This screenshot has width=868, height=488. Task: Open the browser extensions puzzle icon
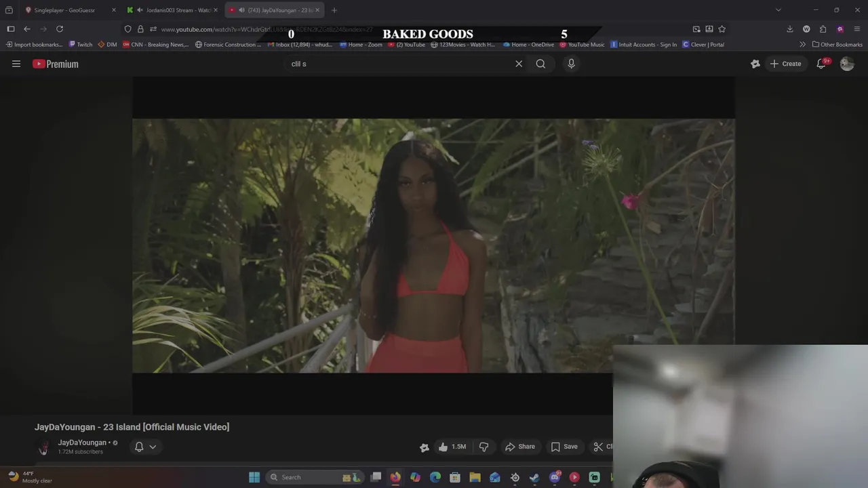(823, 29)
